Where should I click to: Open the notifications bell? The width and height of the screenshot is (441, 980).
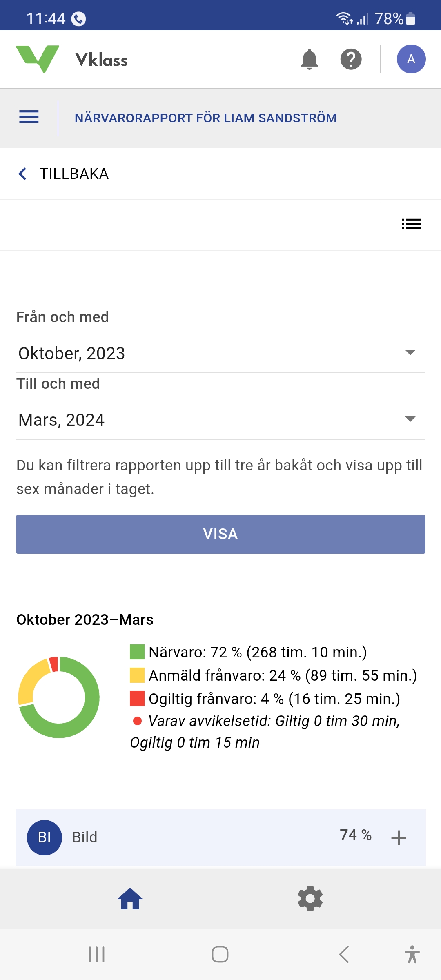(x=309, y=60)
